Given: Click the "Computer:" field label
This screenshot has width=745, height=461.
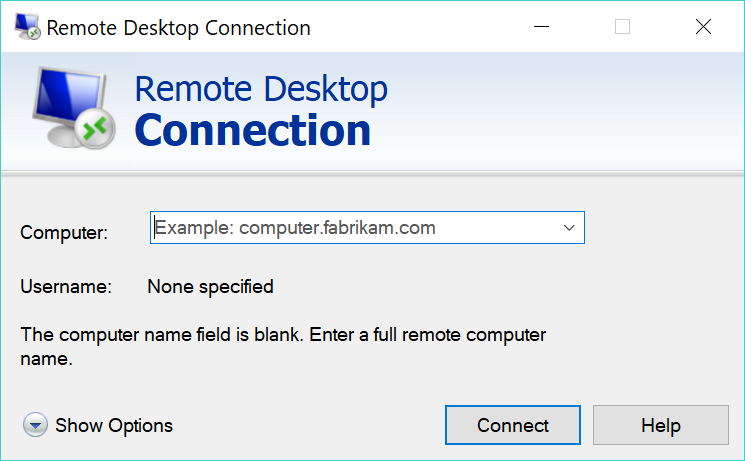Looking at the screenshot, I should pyautogui.click(x=64, y=232).
